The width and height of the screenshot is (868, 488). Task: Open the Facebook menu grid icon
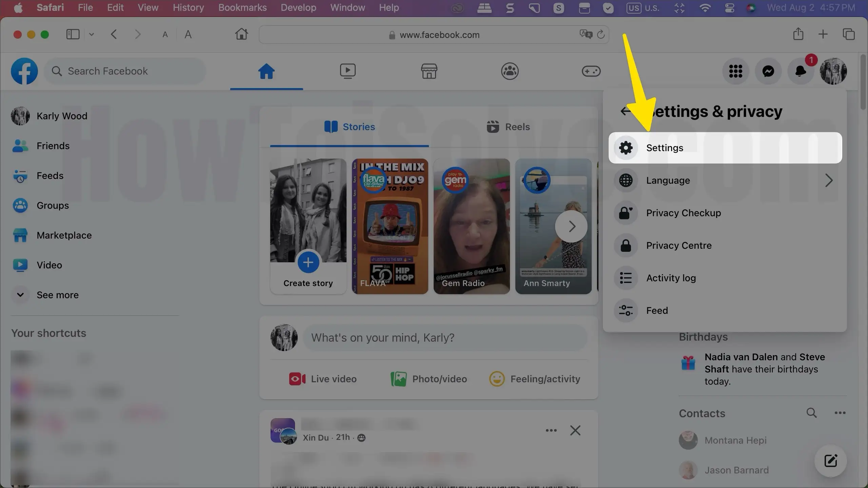tap(736, 71)
